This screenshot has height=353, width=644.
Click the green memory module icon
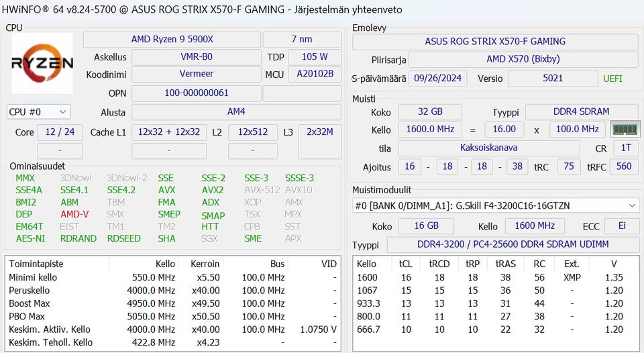point(625,130)
